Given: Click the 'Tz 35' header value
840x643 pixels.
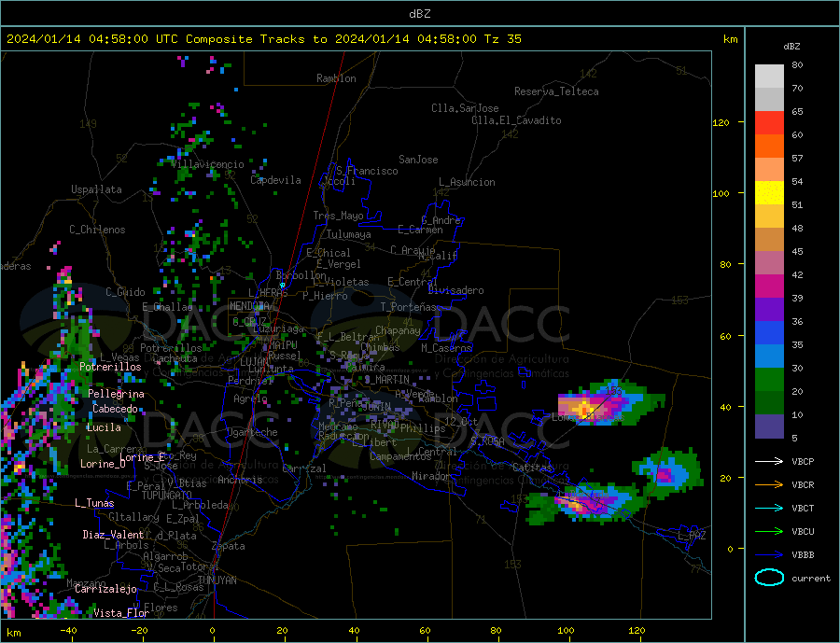Looking at the screenshot, I should tap(502, 39).
